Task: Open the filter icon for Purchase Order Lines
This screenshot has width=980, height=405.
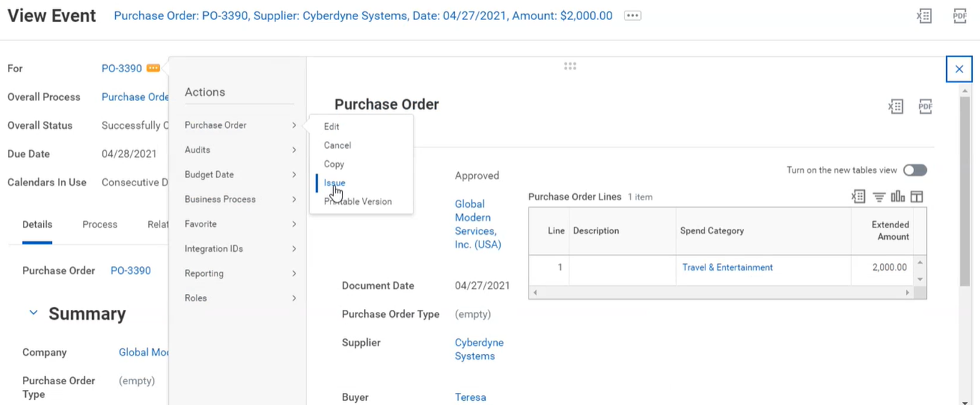Action: 879,197
